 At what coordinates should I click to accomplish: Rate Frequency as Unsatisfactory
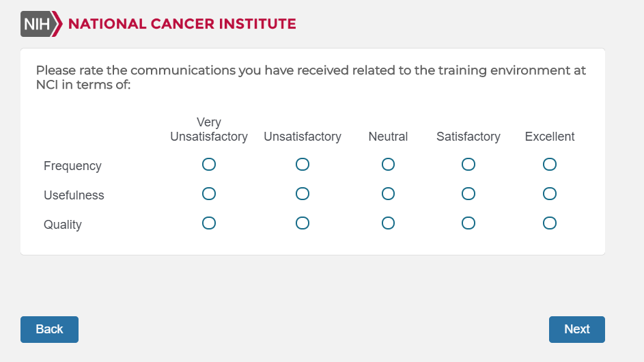tap(303, 165)
